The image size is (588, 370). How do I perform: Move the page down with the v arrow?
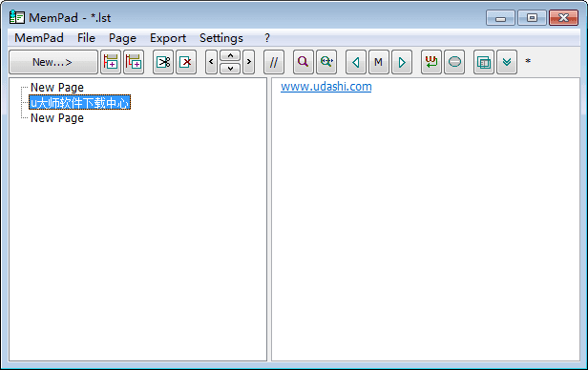[230, 68]
